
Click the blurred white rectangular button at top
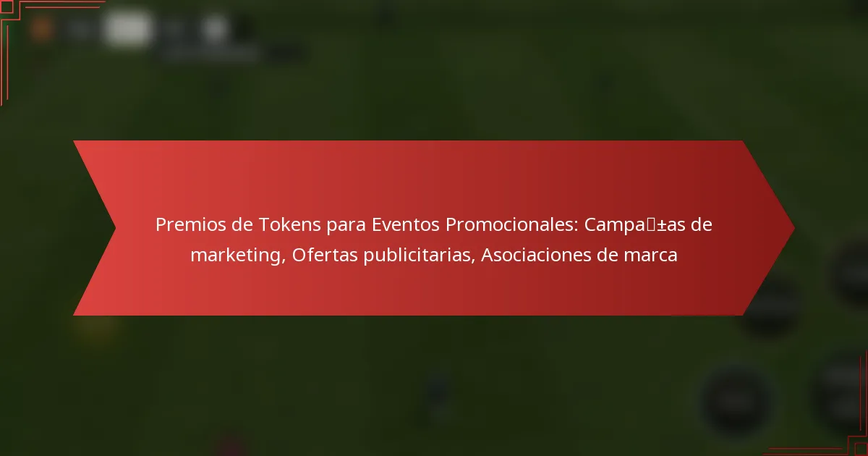127,30
